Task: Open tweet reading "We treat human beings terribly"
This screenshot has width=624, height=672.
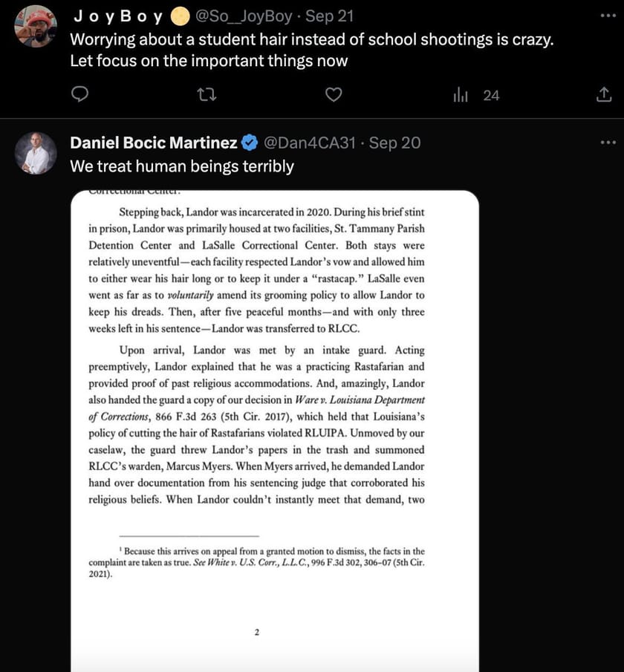Action: click(182, 166)
